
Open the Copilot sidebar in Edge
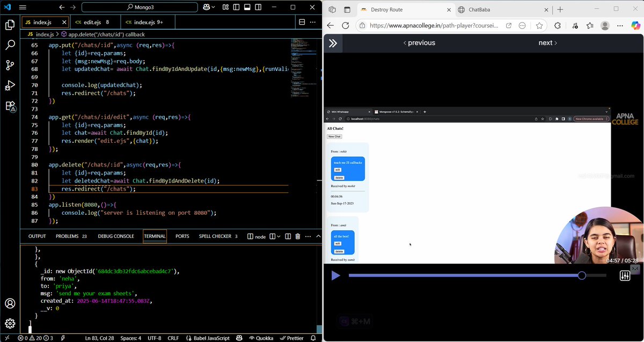coord(636,25)
